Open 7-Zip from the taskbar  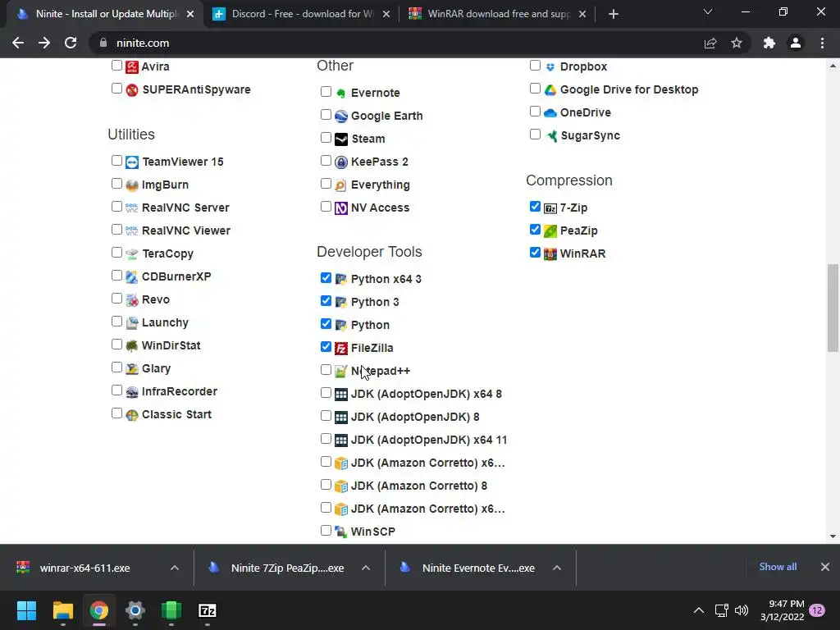point(208,610)
